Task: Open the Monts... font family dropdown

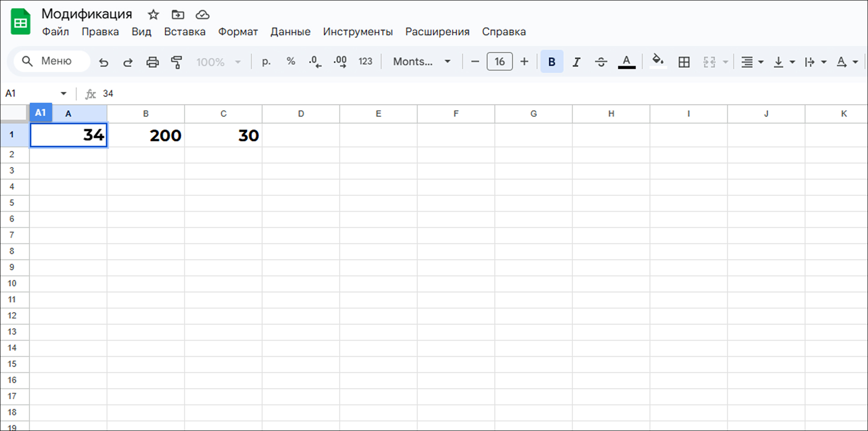Action: click(422, 61)
